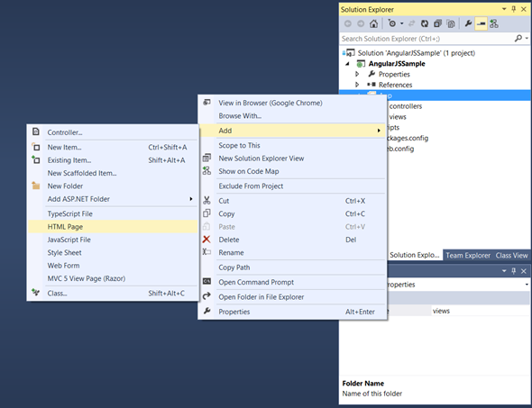
Task: Toggle the Pending Changes Filter clock icon
Action: [x=392, y=23]
